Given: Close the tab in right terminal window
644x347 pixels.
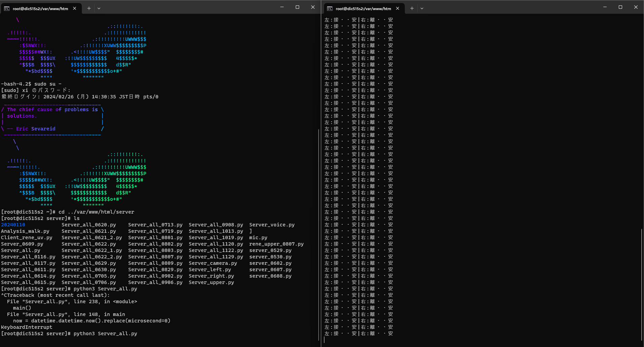Looking at the screenshot, I should tap(398, 8).
